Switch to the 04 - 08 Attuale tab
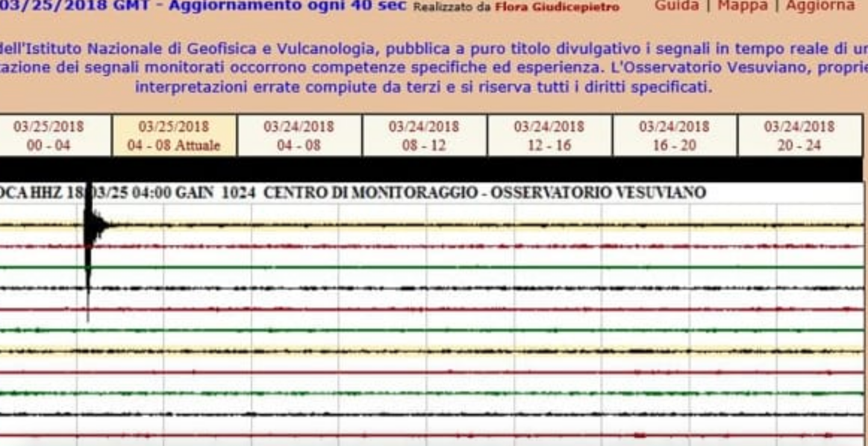 174,136
